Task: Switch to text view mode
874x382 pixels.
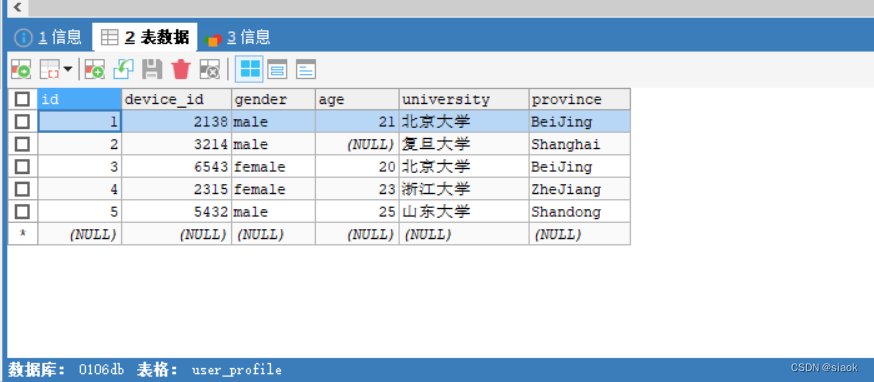Action: click(x=305, y=69)
